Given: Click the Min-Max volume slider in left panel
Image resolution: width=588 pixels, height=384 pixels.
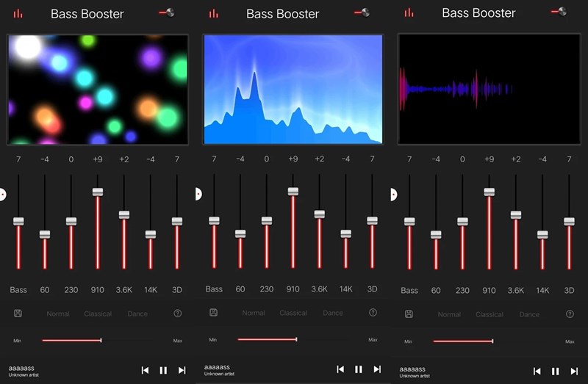Looking at the screenshot, I should (98, 340).
